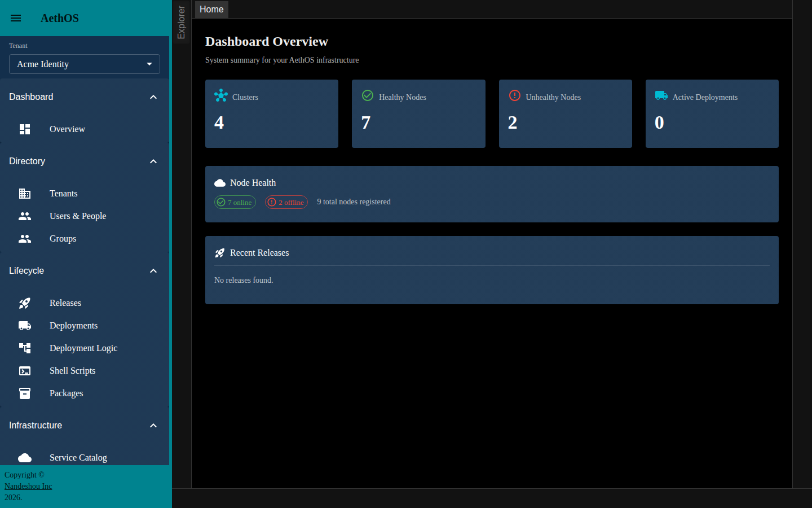Screen dimensions: 812x508
Task: Click the Service Catalog cloud icon
Action: tap(25, 458)
